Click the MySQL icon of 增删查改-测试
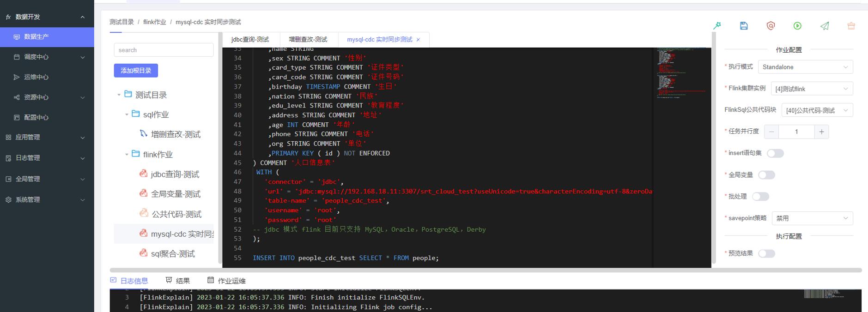The image size is (868, 312). point(143,134)
